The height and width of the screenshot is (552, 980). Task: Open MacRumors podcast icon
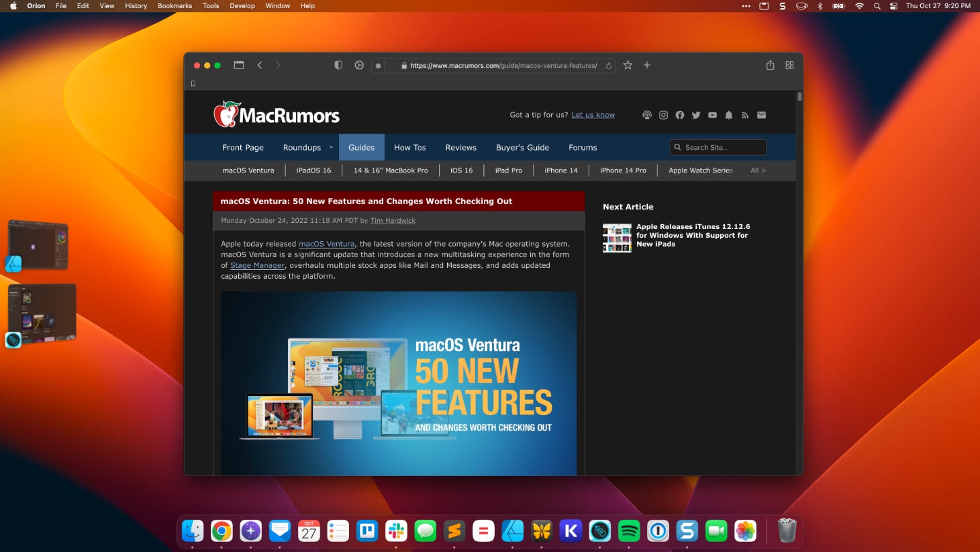[647, 115]
